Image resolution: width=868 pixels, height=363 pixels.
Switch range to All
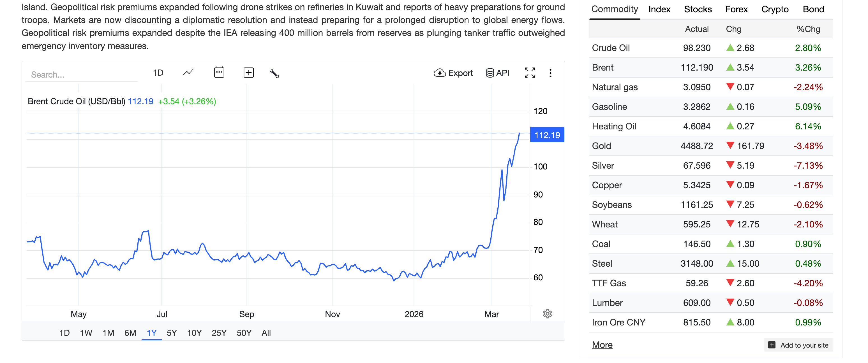tap(266, 333)
